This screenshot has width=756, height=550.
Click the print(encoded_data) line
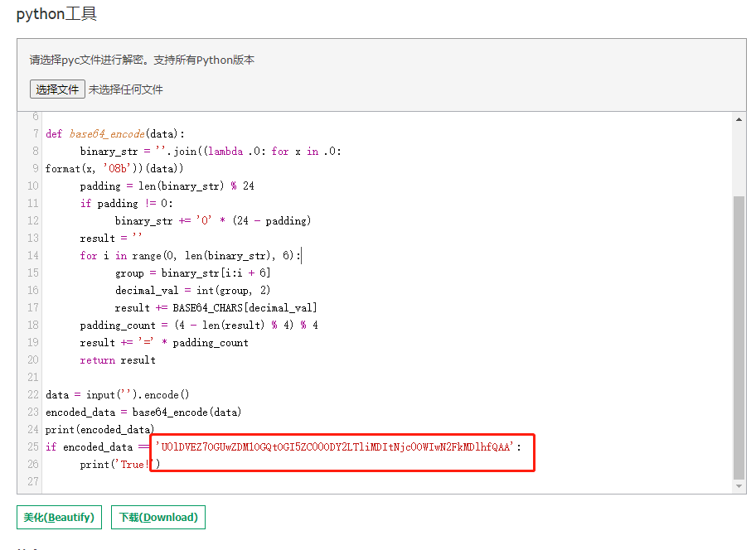[99, 429]
